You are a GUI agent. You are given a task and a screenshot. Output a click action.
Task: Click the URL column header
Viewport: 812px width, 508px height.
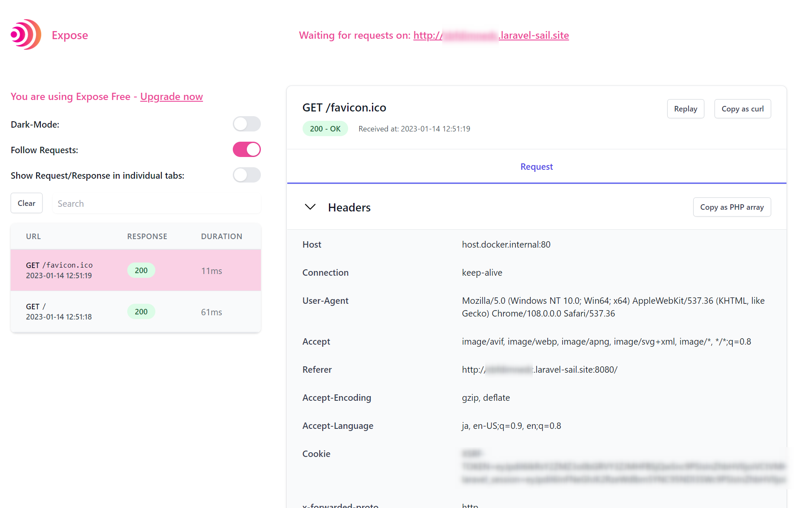[34, 237]
